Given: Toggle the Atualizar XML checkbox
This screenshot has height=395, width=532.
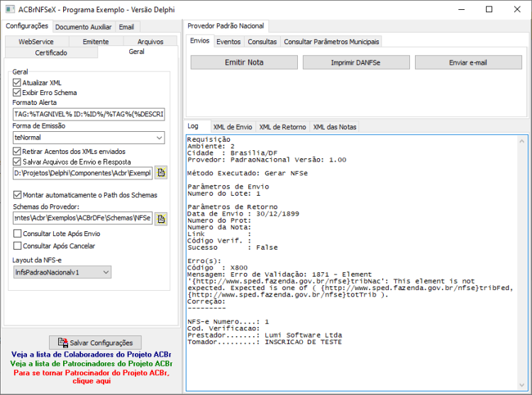Looking at the screenshot, I should pos(17,82).
